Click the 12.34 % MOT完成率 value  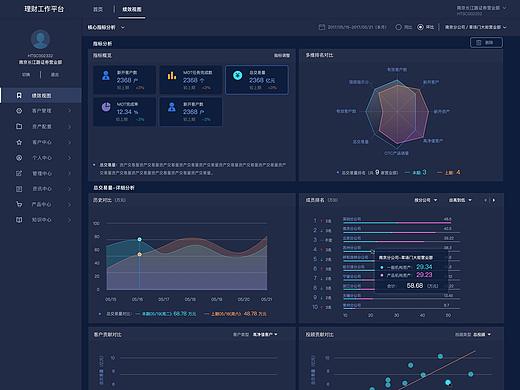[127, 112]
